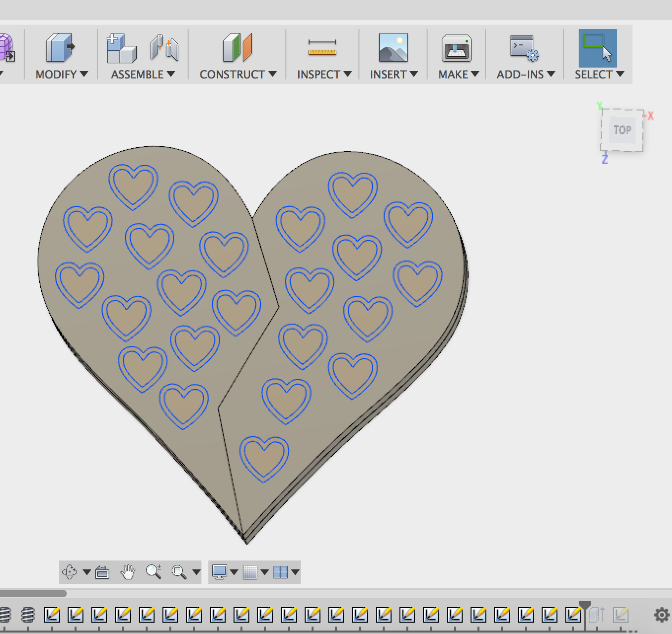
Task: Expand Grid and Snaps dropdown arrow
Action: click(265, 572)
